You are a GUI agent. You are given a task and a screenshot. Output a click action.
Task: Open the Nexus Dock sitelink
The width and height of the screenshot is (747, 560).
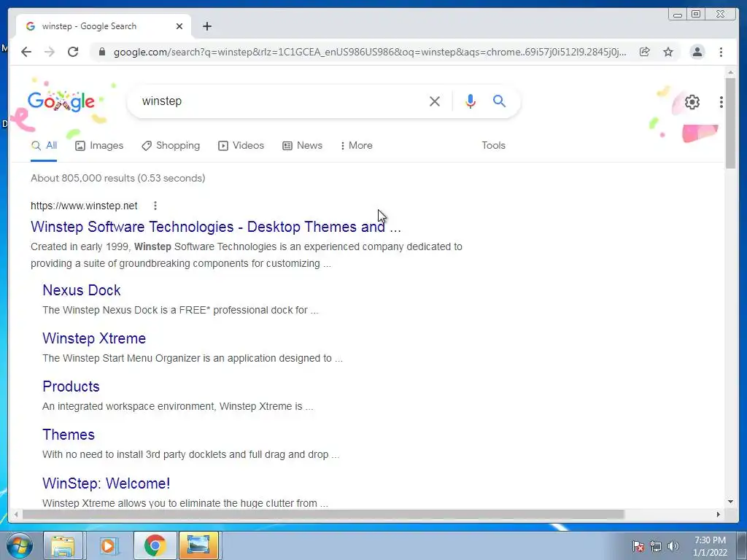coord(82,290)
